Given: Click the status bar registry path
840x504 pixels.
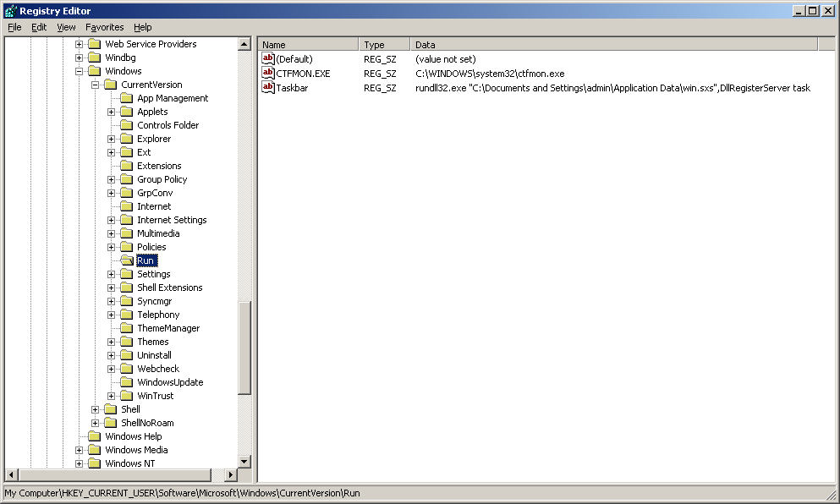Looking at the screenshot, I should pos(182,493).
